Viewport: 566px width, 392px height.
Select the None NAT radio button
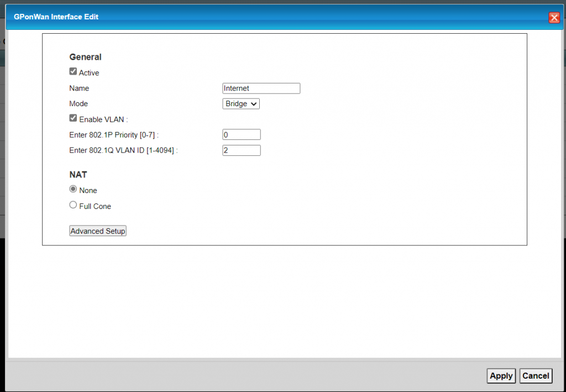click(x=73, y=189)
